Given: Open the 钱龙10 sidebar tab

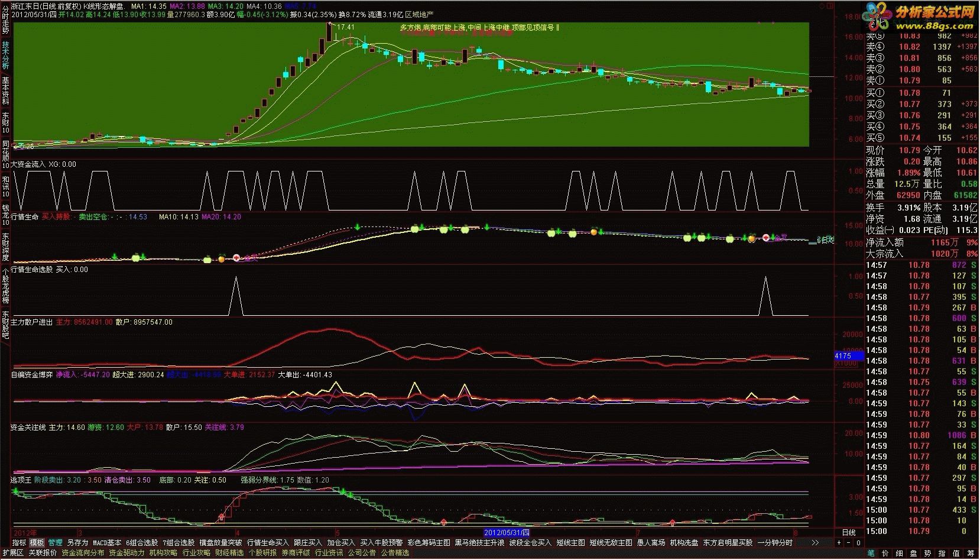Looking at the screenshot, I should (x=5, y=215).
